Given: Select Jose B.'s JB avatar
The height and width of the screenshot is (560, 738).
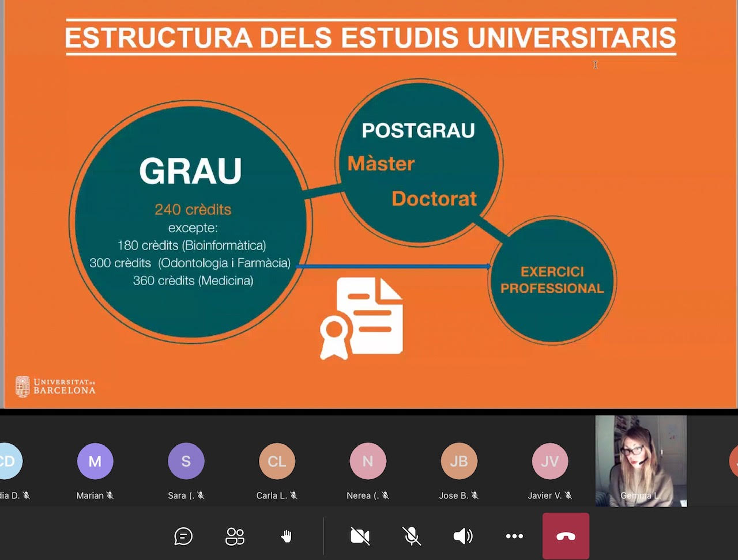Looking at the screenshot, I should coord(459,461).
